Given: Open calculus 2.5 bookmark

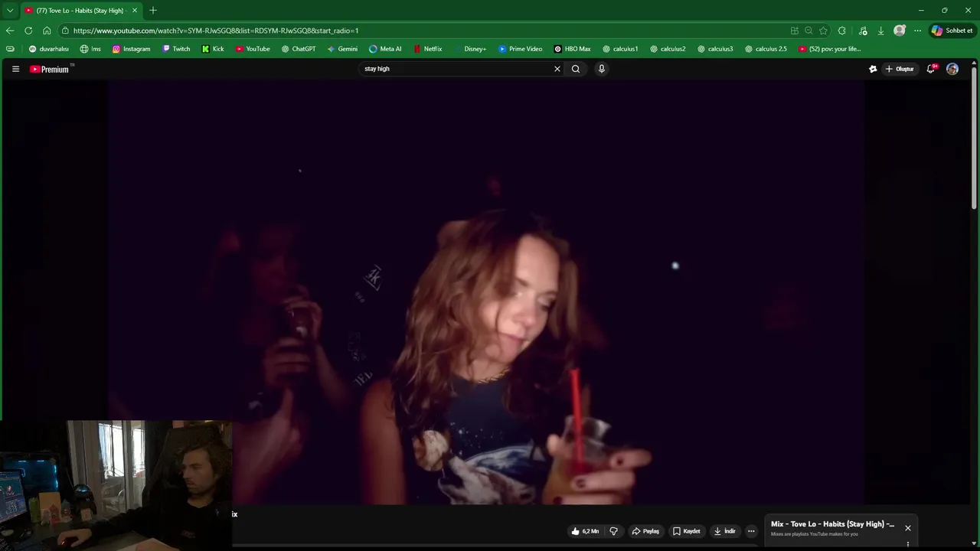Looking at the screenshot, I should (x=766, y=49).
